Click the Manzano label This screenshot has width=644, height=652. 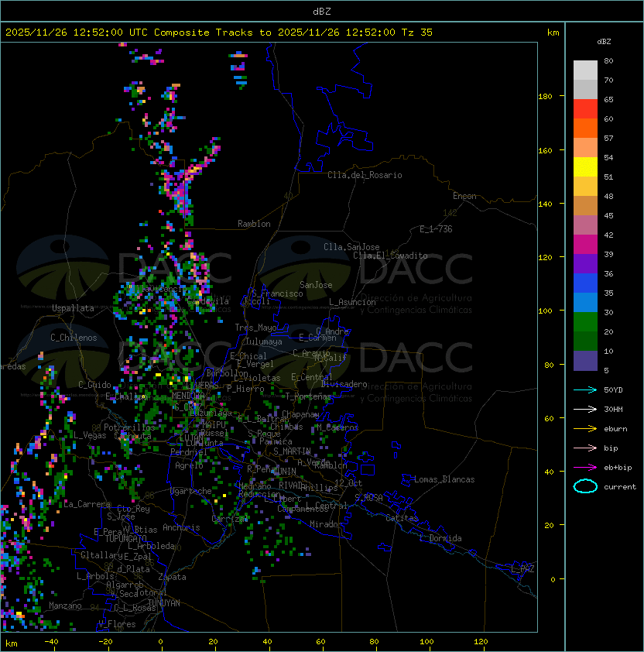[65, 606]
